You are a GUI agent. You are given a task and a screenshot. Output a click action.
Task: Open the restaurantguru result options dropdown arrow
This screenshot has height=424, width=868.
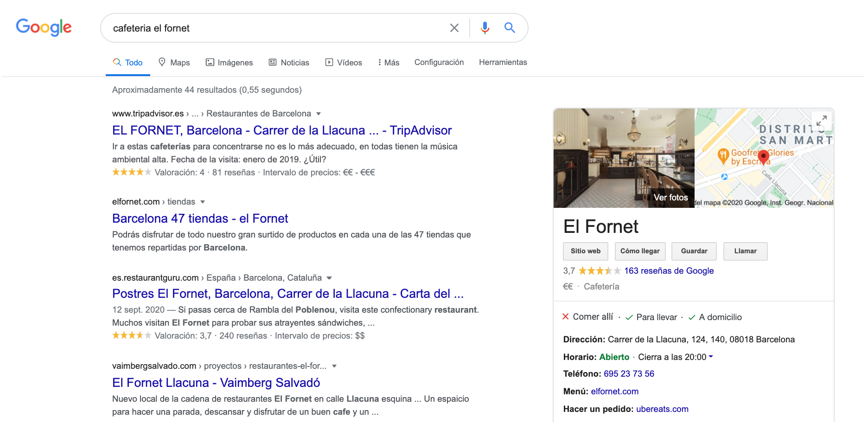tap(329, 278)
